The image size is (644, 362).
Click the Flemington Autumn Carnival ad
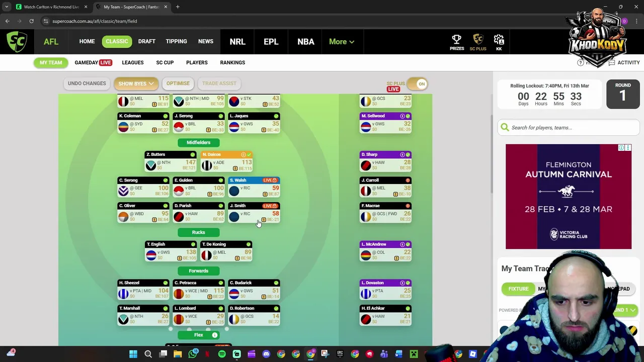coord(569,197)
